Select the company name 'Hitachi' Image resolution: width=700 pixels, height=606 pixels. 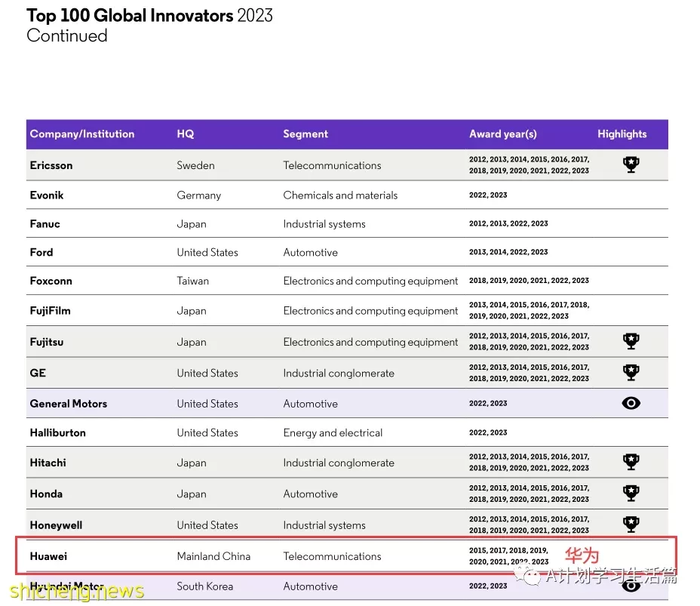point(48,463)
